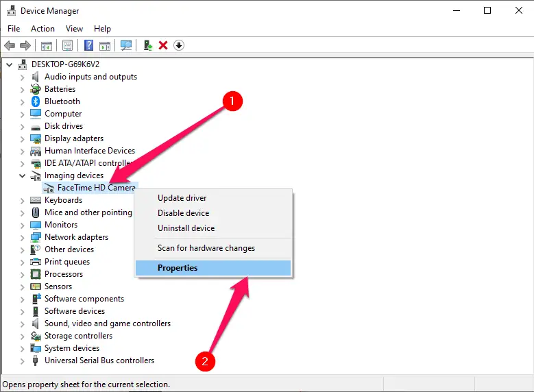Open the View menu
Viewport: 534px width, 392px height.
point(74,29)
